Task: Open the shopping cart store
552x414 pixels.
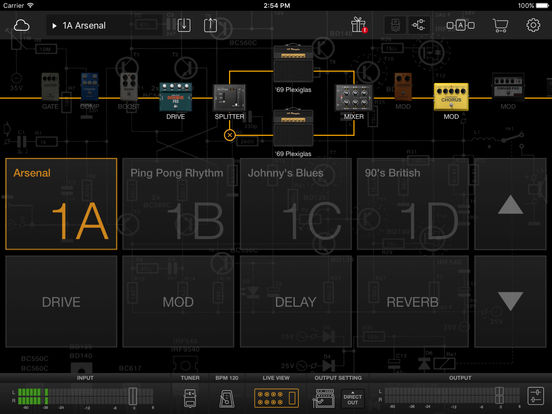Action: pyautogui.click(x=500, y=25)
